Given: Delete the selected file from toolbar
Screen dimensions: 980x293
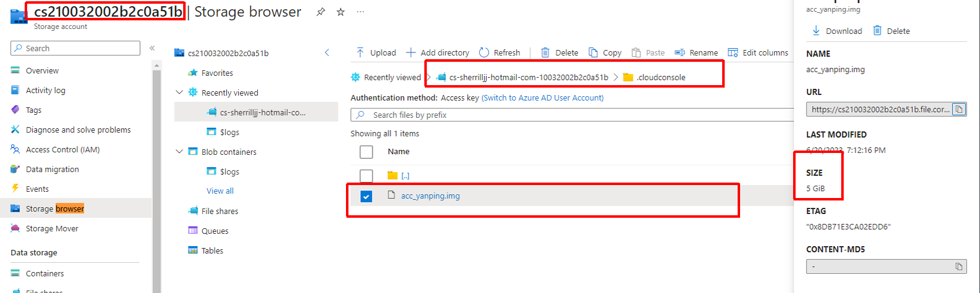Looking at the screenshot, I should coord(559,53).
